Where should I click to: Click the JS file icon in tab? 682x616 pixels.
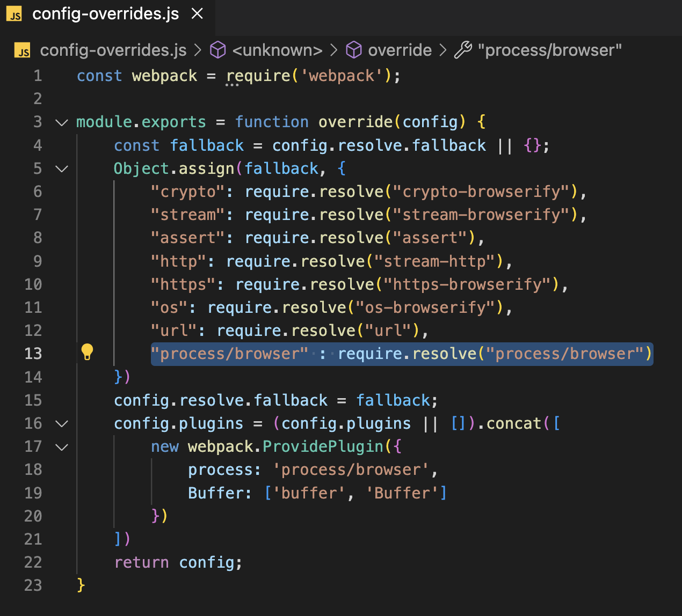(14, 14)
